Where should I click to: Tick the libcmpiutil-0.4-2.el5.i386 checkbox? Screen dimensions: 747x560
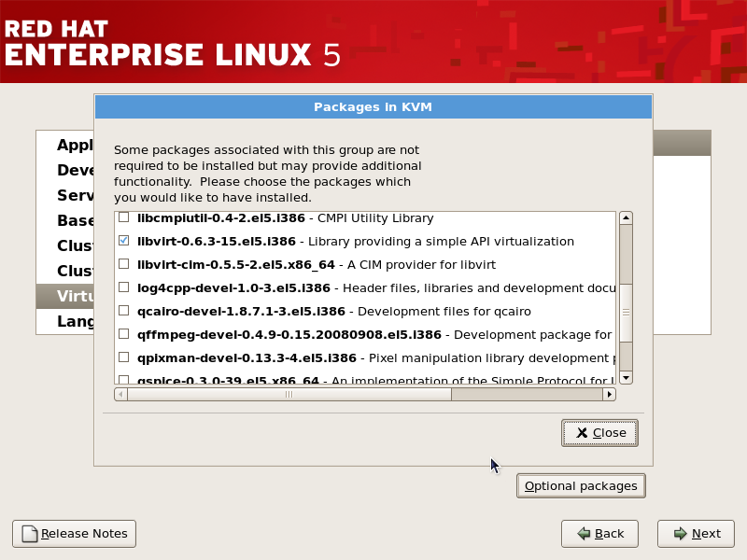click(124, 217)
